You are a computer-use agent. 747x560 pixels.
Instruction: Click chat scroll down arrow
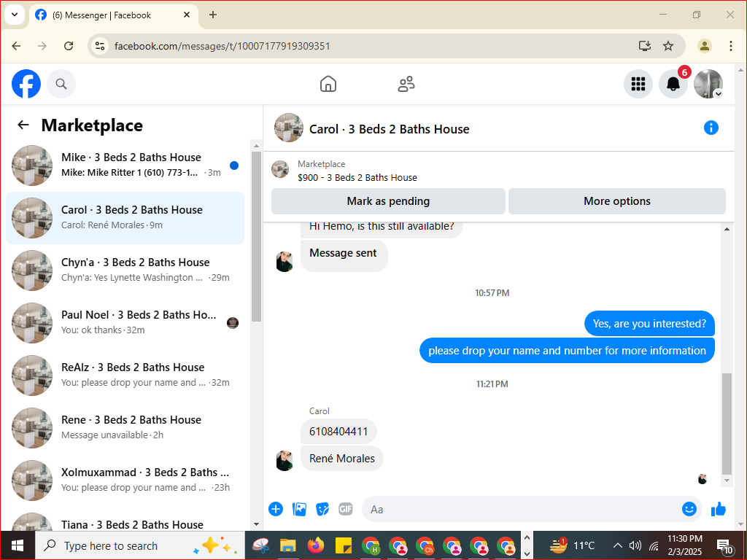coord(727,481)
